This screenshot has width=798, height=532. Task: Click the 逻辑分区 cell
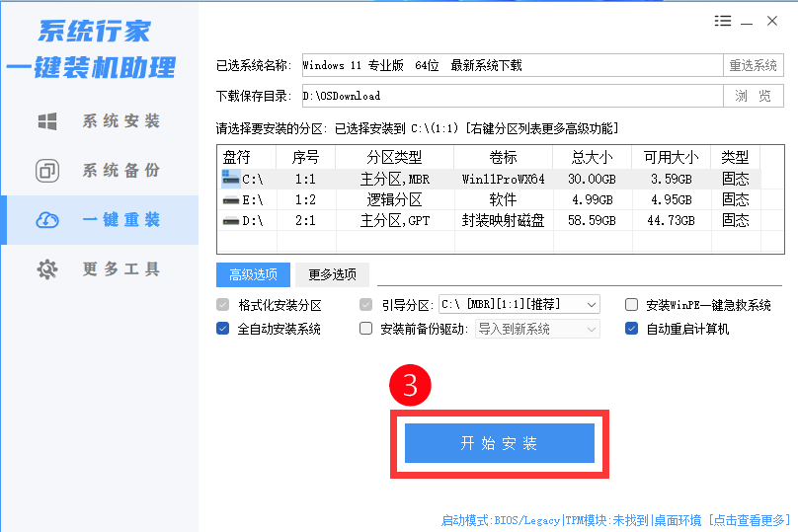click(x=394, y=200)
